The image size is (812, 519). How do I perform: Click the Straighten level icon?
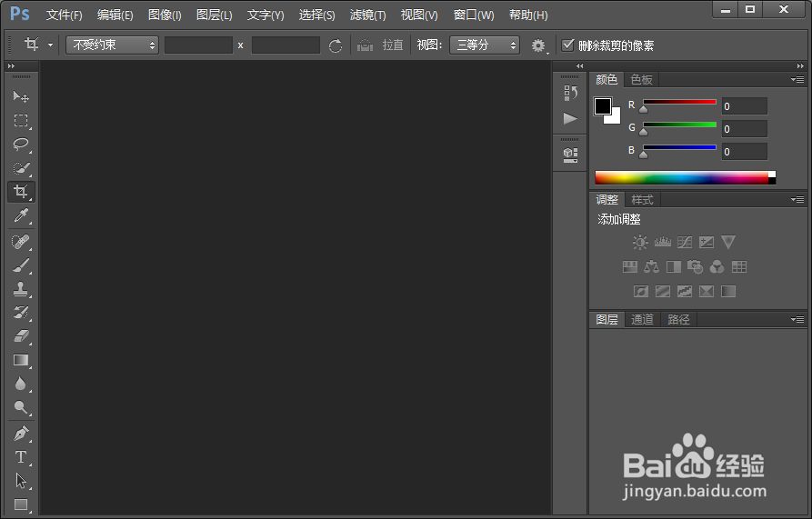[x=366, y=45]
